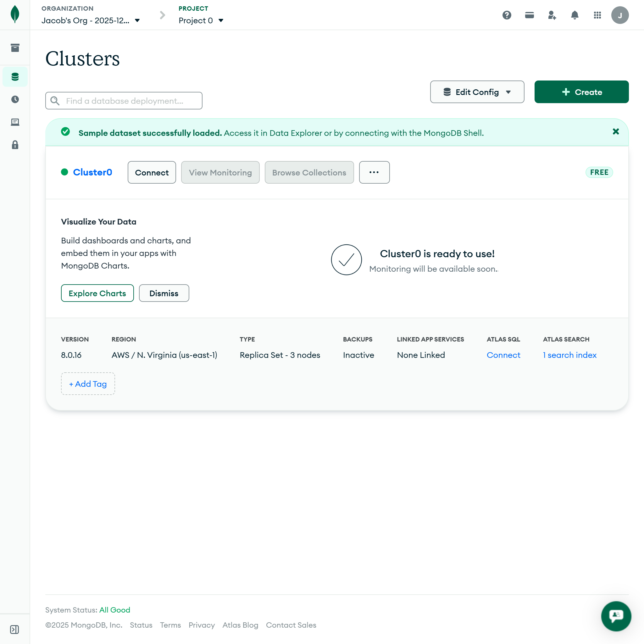644x644 pixels.
Task: Open the billing card icon
Action: coord(529,15)
